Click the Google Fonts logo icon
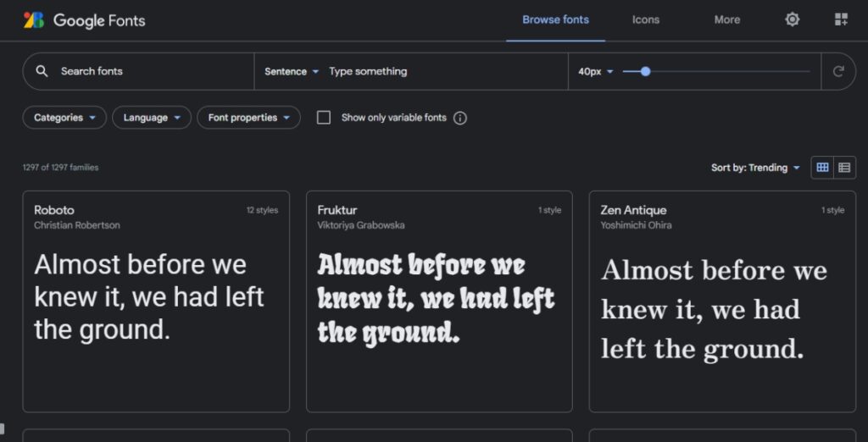 tap(34, 19)
